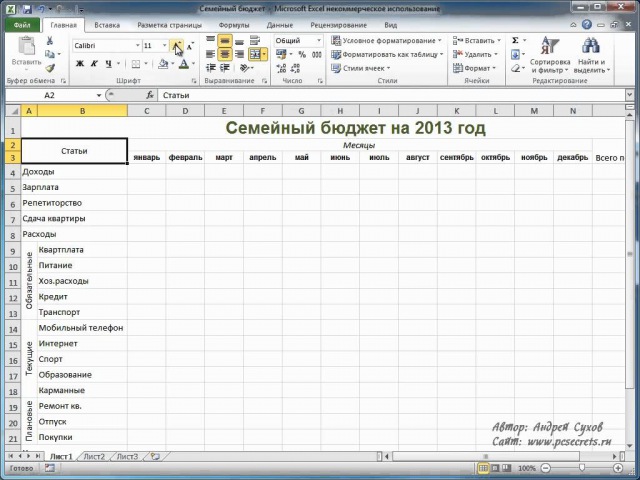640x480 pixels.
Task: Switch to Page Layout view in status bar
Action: (495, 468)
